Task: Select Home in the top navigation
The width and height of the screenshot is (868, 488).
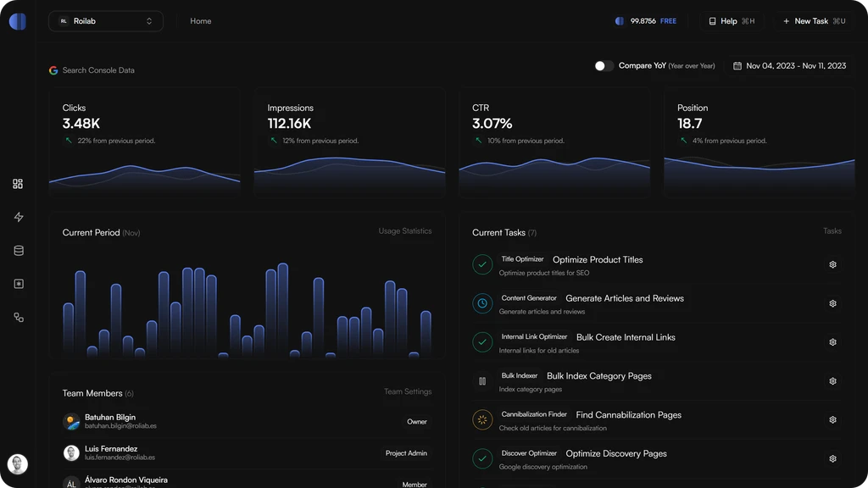Action: [x=200, y=20]
